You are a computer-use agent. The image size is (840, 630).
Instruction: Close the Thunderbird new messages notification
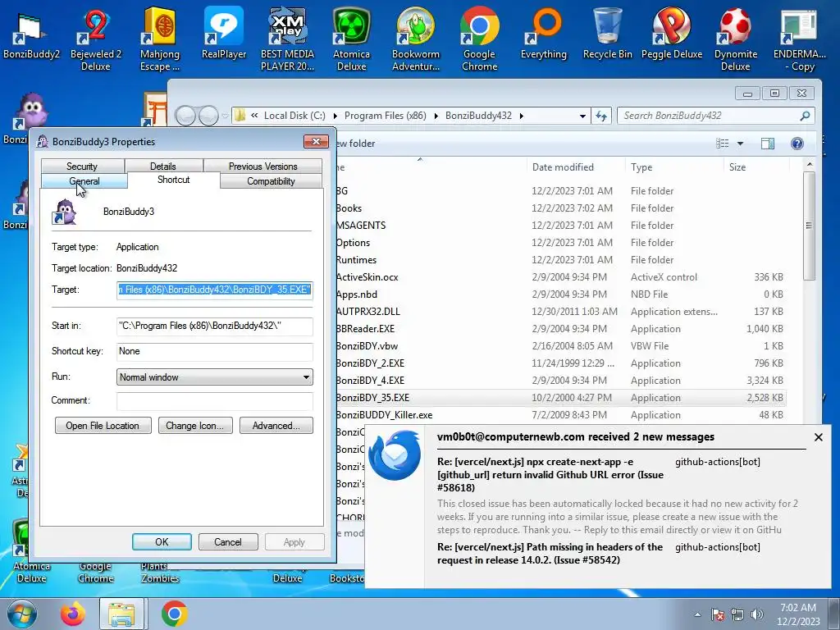click(x=819, y=437)
